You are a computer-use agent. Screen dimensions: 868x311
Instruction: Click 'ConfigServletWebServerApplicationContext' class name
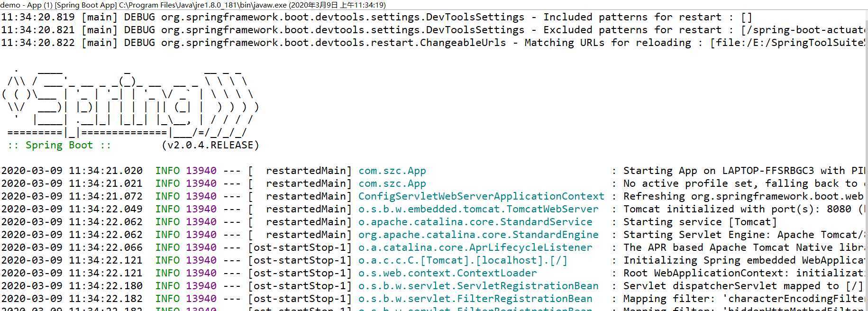(x=481, y=196)
